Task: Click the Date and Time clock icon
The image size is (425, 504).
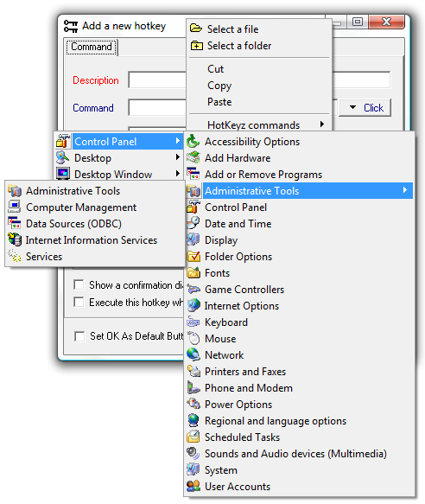Action: [193, 223]
